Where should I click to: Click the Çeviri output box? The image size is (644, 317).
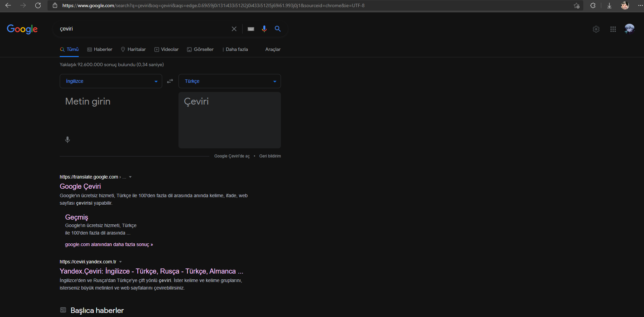(230, 120)
